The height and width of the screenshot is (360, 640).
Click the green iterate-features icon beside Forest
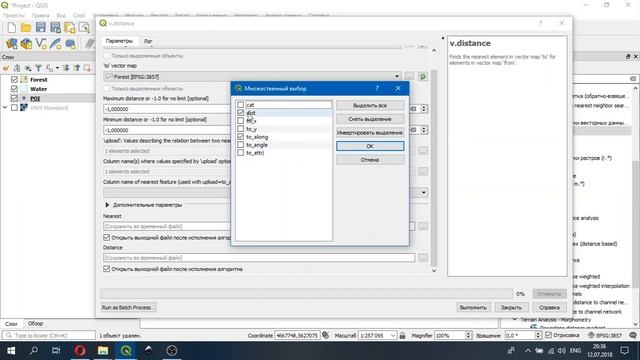click(423, 76)
